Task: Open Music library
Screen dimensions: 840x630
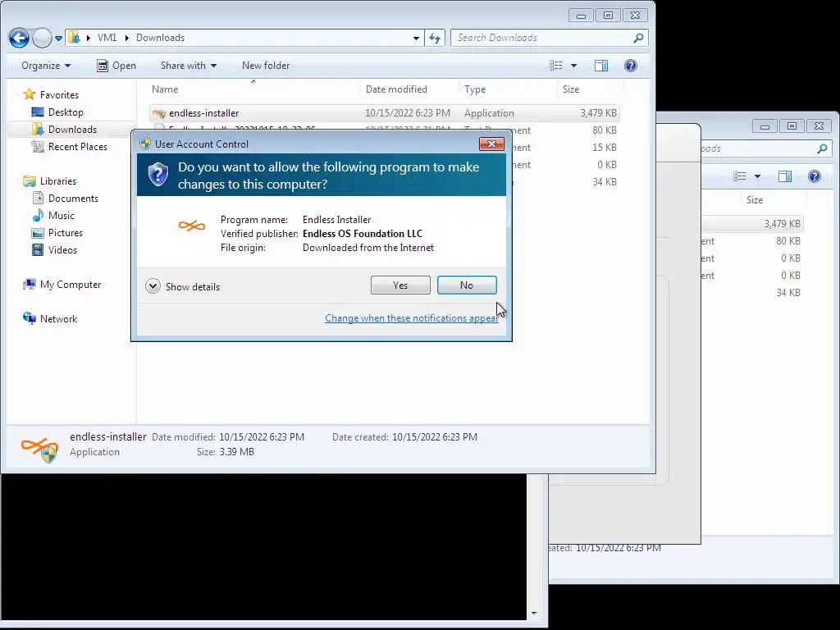Action: [53, 216]
